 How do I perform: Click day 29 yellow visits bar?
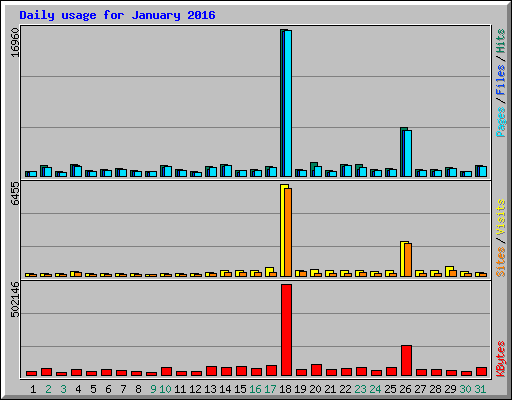point(449,271)
